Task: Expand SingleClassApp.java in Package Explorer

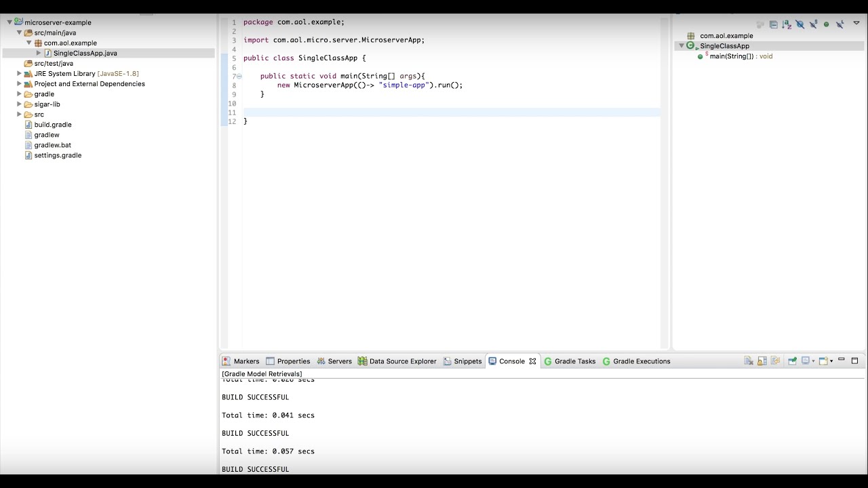Action: (x=39, y=53)
